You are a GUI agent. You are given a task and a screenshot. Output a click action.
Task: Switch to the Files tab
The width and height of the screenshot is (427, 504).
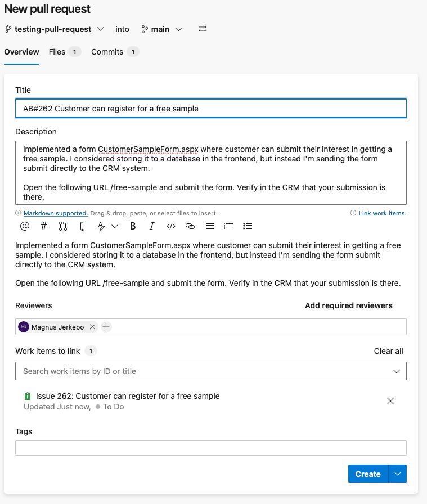coord(64,52)
